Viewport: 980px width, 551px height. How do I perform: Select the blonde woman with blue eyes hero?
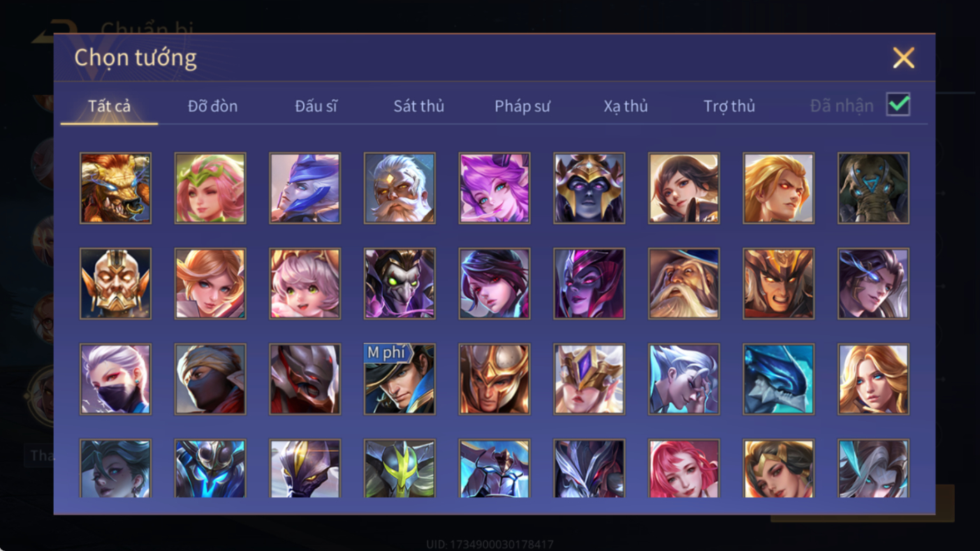873,379
